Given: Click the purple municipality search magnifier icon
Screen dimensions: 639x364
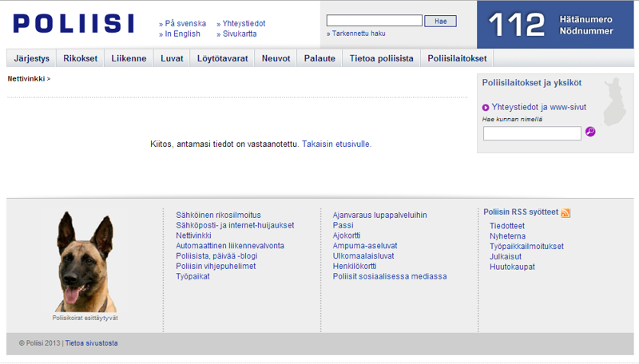Looking at the screenshot, I should (590, 132).
